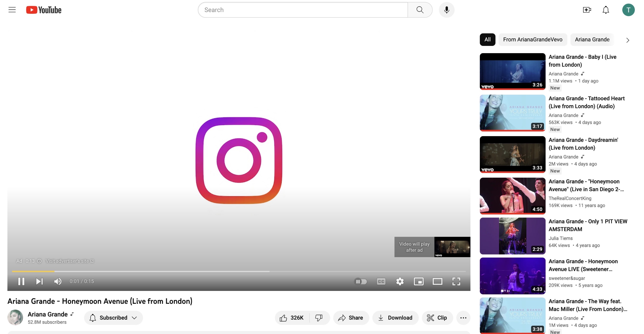
Task: Switch to miniplayer view
Action: click(418, 282)
